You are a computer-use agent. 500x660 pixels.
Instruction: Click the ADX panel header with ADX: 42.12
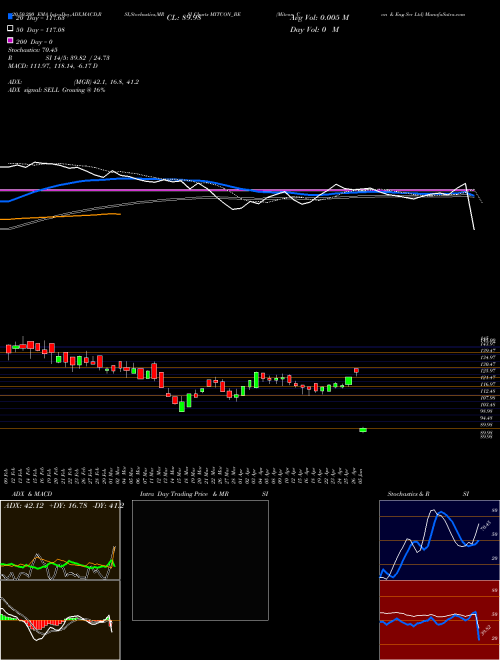tap(63, 506)
